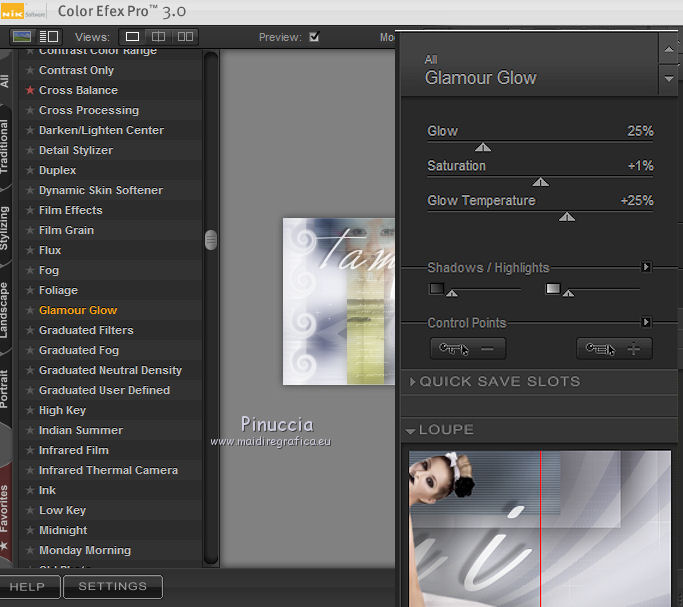The height and width of the screenshot is (607, 683).
Task: Adjust the Glow slider handle
Action: 483,147
